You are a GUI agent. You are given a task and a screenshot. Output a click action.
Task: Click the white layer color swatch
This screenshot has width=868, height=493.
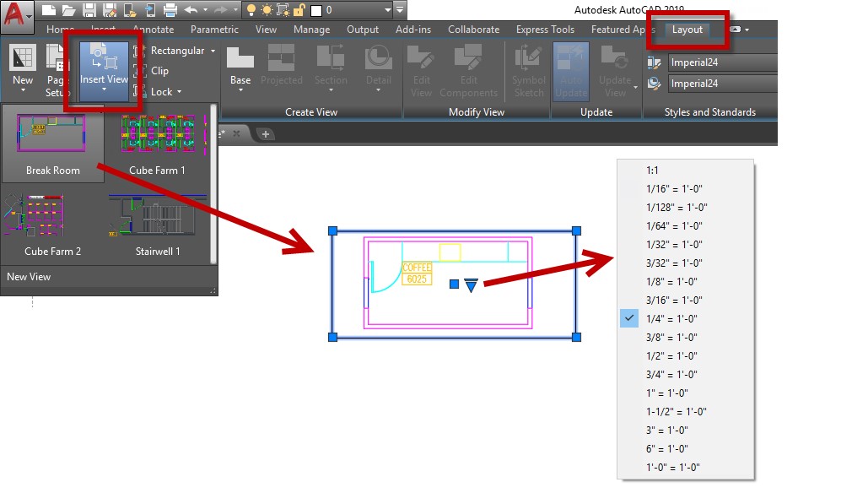[x=316, y=10]
